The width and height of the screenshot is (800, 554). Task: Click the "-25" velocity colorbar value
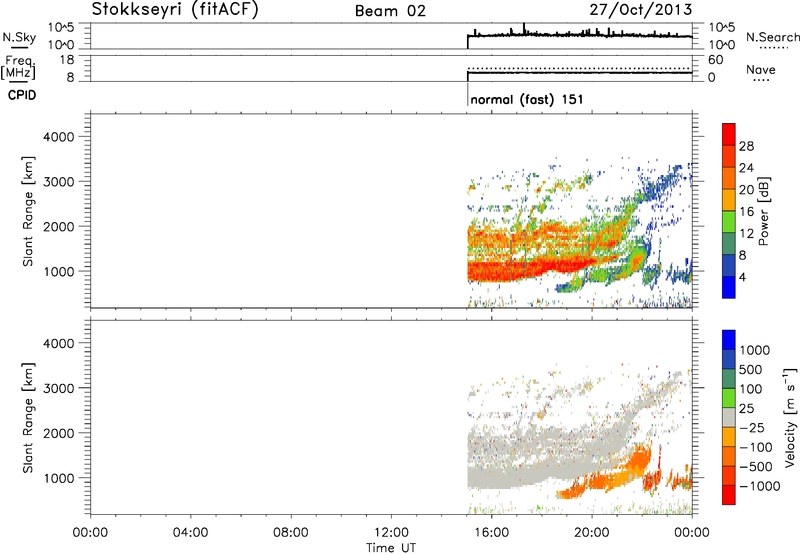(x=752, y=428)
